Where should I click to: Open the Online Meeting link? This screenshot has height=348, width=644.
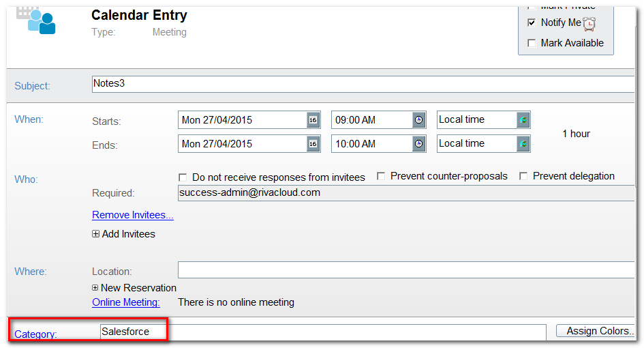click(126, 302)
